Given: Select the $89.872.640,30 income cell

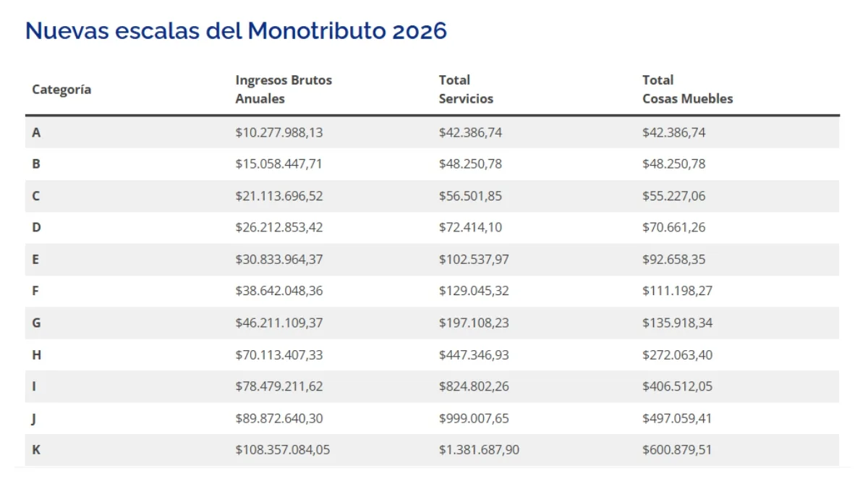Looking at the screenshot, I should click(x=279, y=418).
